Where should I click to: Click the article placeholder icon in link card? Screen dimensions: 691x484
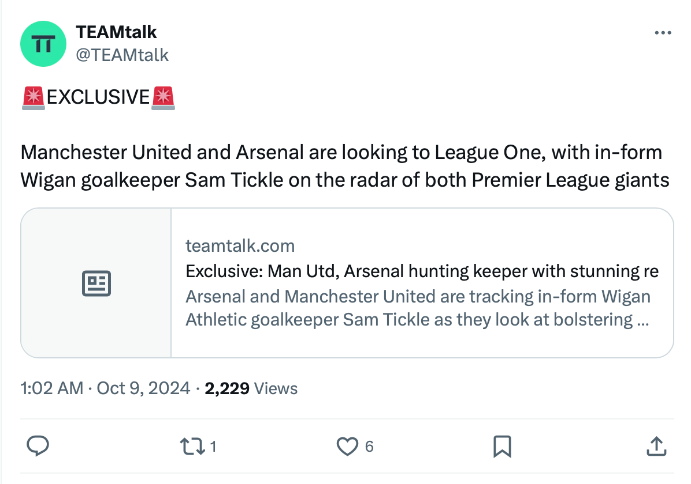(x=96, y=283)
